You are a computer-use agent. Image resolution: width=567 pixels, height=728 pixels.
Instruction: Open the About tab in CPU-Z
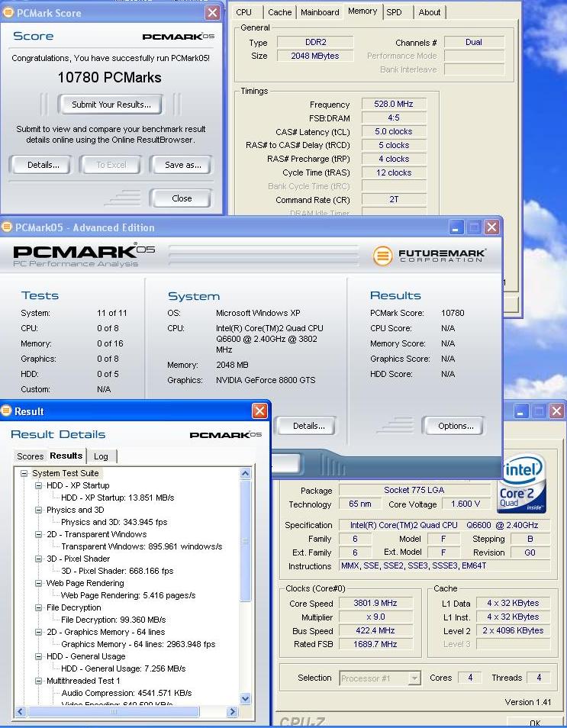(x=430, y=12)
